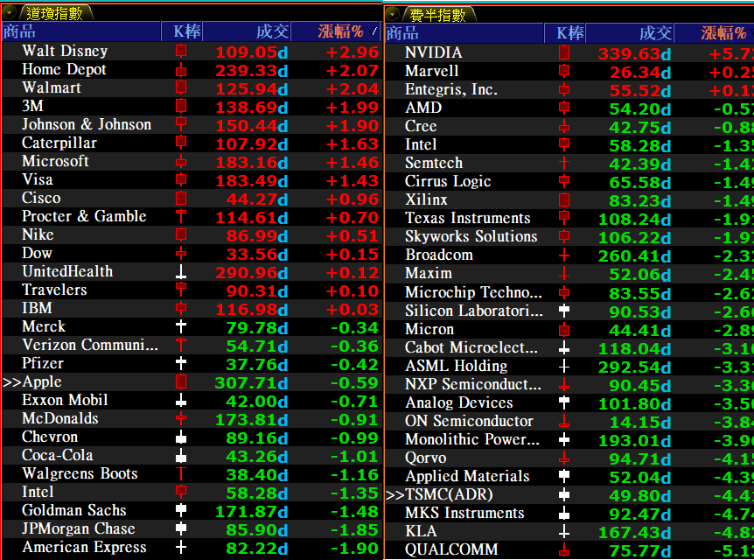Open the 道瓊指數 tab
This screenshot has height=560, width=754.
[x=54, y=13]
